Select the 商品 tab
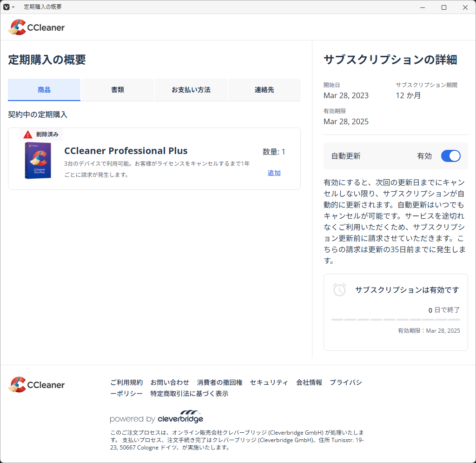Viewport: 476px width, 463px height. (x=44, y=90)
